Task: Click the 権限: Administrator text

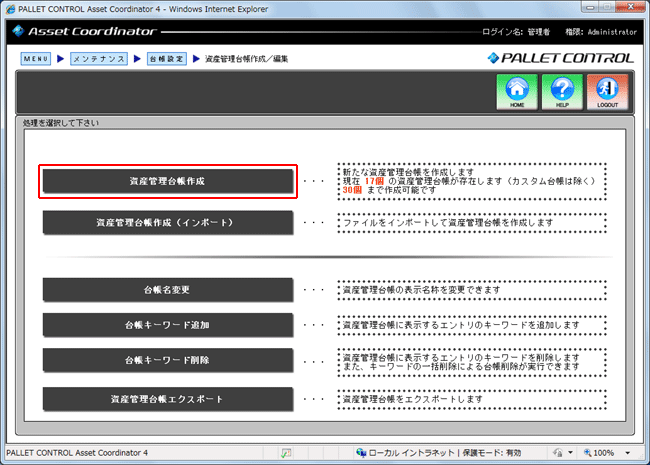Action: click(601, 32)
